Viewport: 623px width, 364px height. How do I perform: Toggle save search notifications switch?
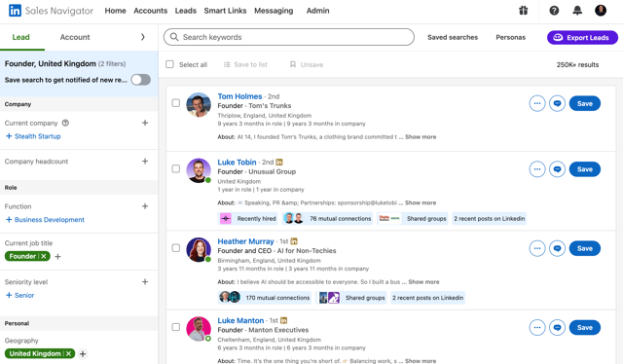click(140, 80)
